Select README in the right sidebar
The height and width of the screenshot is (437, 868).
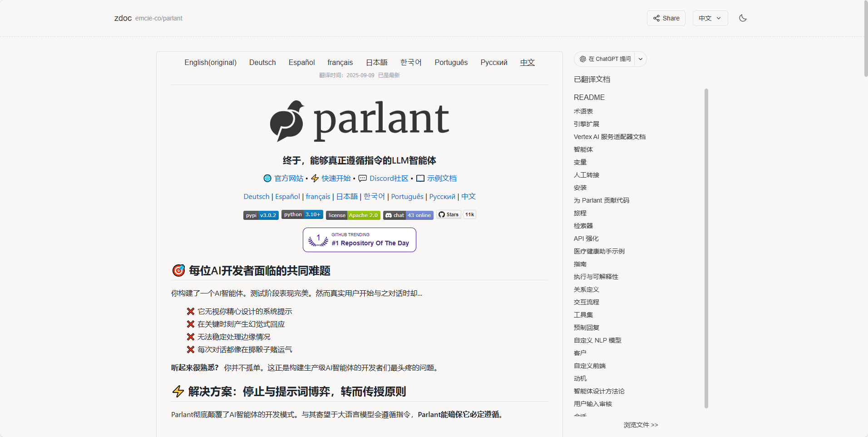[x=589, y=97]
